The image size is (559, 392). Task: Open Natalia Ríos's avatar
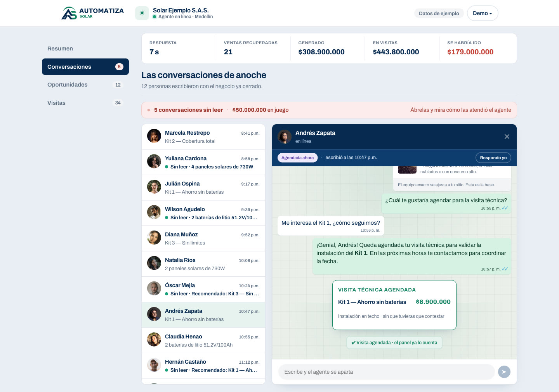click(154, 263)
